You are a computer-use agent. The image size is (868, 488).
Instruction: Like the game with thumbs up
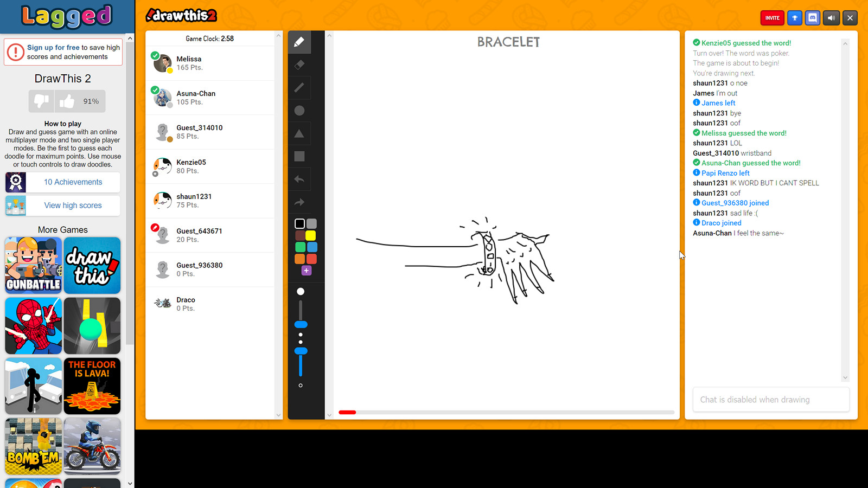[67, 101]
